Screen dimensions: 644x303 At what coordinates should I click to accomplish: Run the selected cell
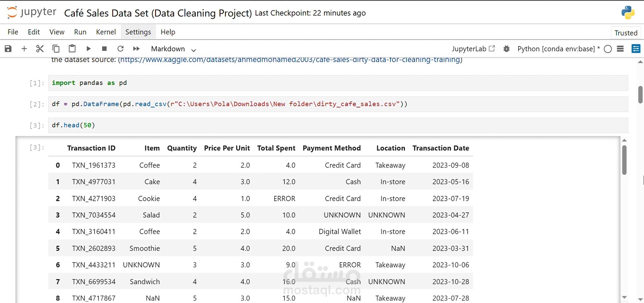pos(88,49)
